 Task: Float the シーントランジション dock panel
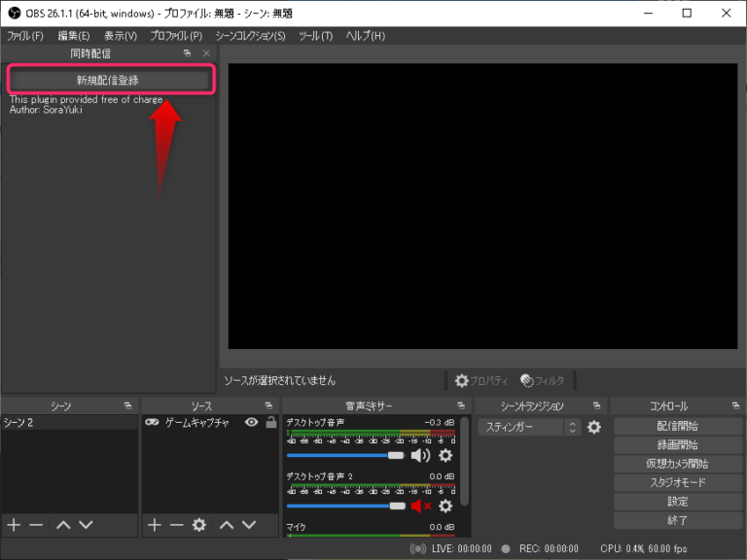[596, 405]
